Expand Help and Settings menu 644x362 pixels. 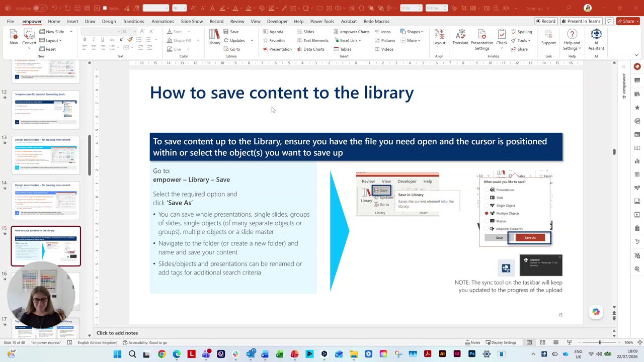tap(572, 39)
